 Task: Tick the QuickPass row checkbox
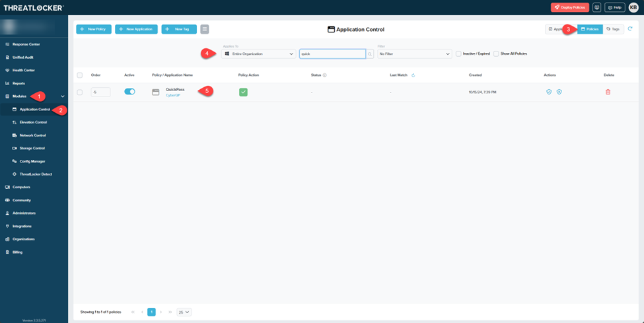[x=80, y=92]
